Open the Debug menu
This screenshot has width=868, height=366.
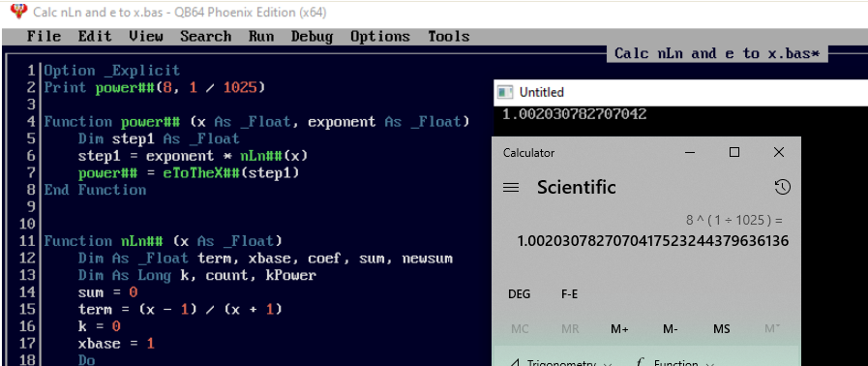pyautogui.click(x=312, y=37)
